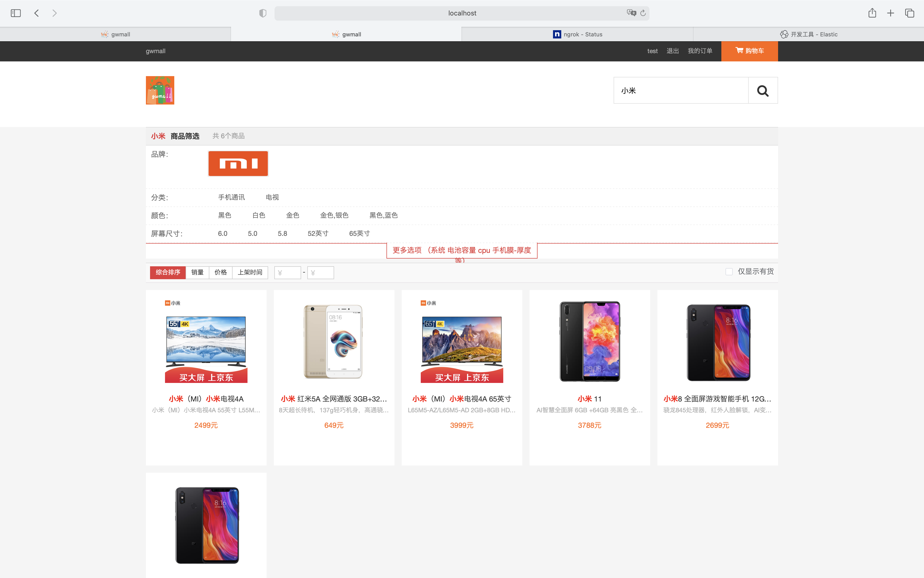Click the maximum price ¥ field

tap(321, 273)
